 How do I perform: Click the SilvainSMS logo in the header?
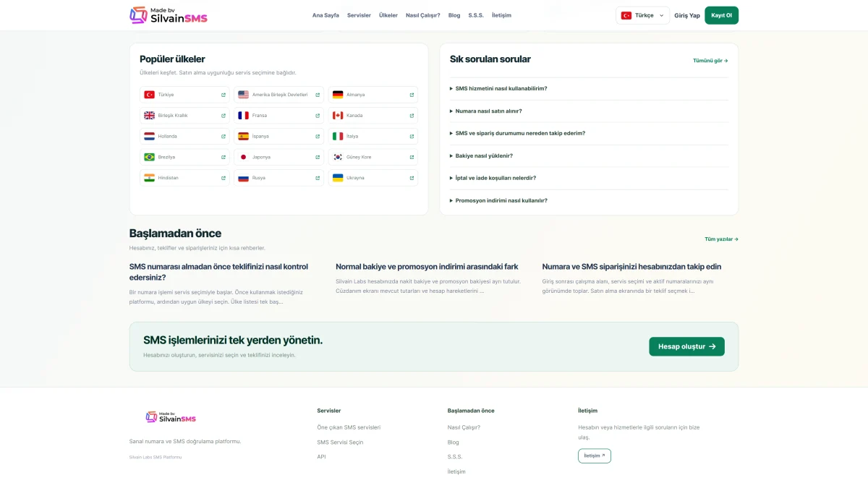point(169,15)
